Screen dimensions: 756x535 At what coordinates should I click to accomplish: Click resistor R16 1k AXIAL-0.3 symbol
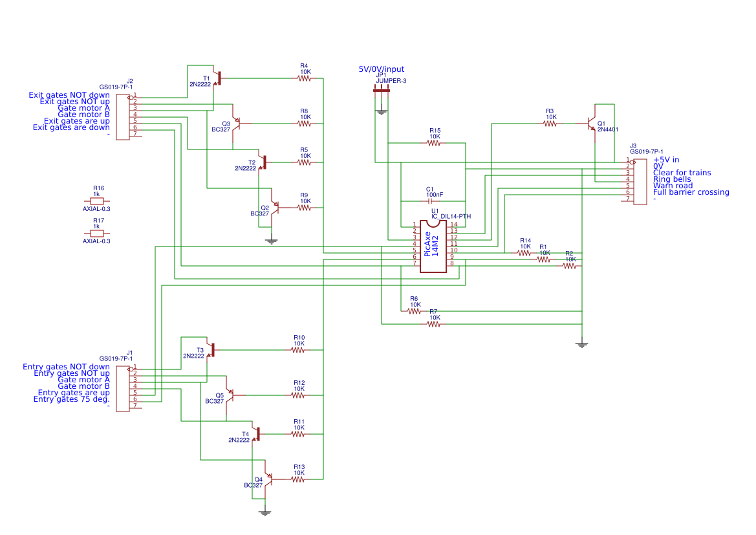coord(96,201)
